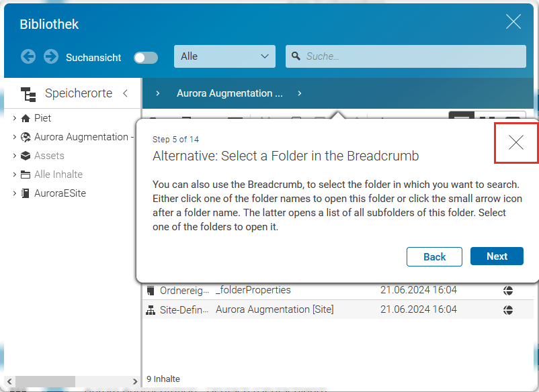Toggle the Suchansicht switch
Viewport: 539px width, 392px height.
[x=145, y=58]
